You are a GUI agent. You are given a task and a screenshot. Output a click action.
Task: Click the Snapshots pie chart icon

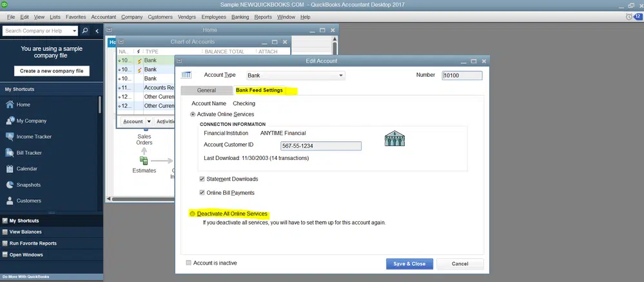pos(10,185)
